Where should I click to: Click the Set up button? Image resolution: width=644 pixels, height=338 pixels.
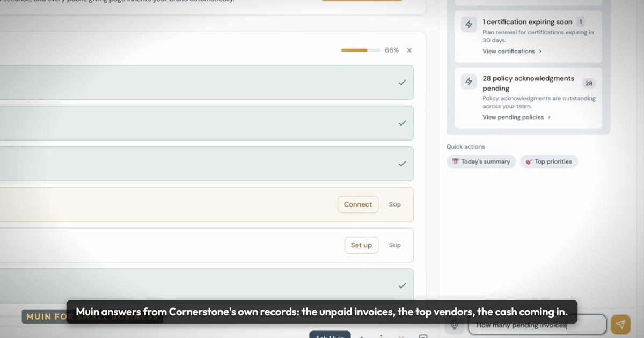(x=361, y=245)
